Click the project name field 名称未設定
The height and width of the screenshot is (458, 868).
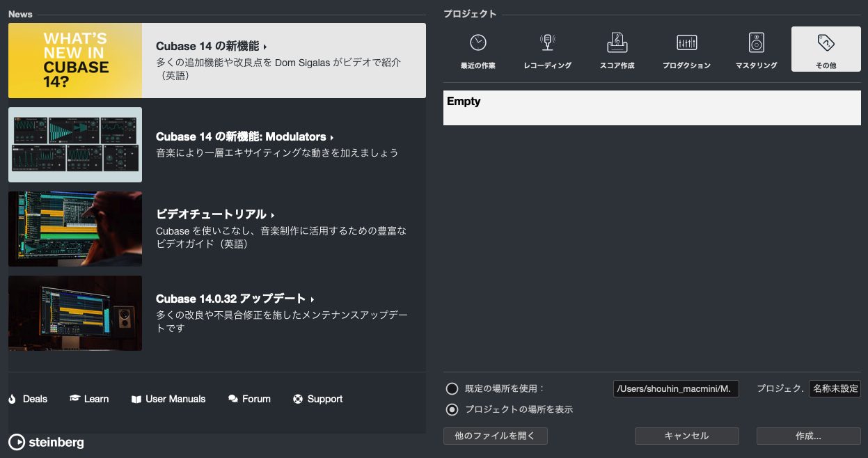tap(835, 388)
